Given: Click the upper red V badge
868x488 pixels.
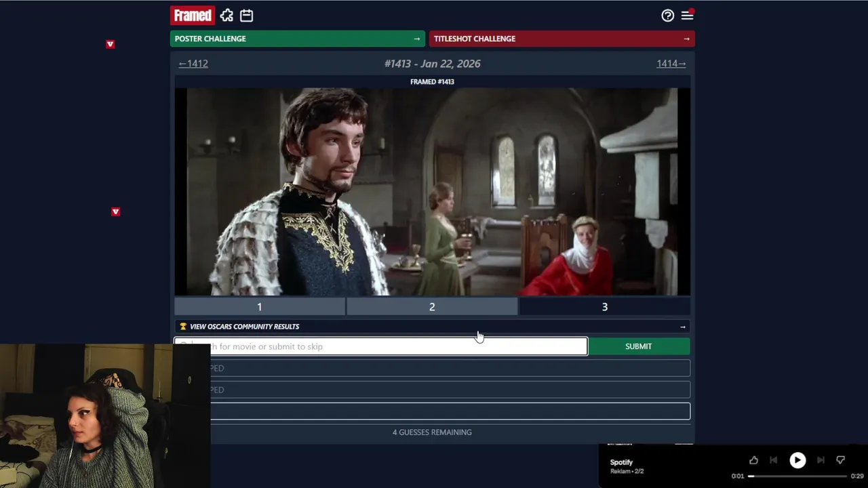Looking at the screenshot, I should [x=111, y=44].
